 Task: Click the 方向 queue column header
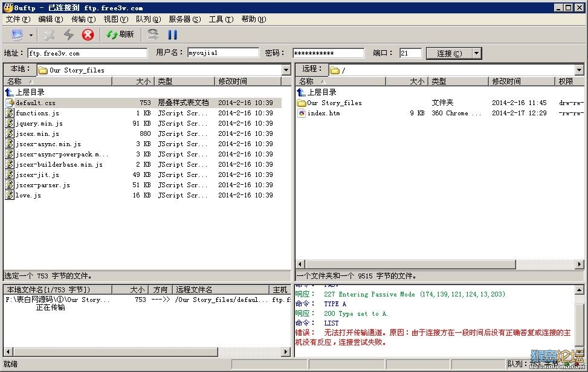160,290
